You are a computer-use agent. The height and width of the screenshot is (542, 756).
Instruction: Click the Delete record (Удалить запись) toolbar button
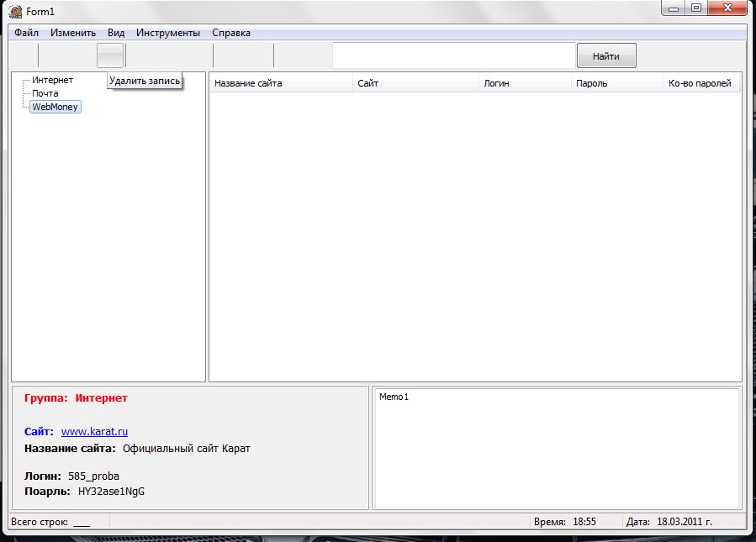coord(110,55)
